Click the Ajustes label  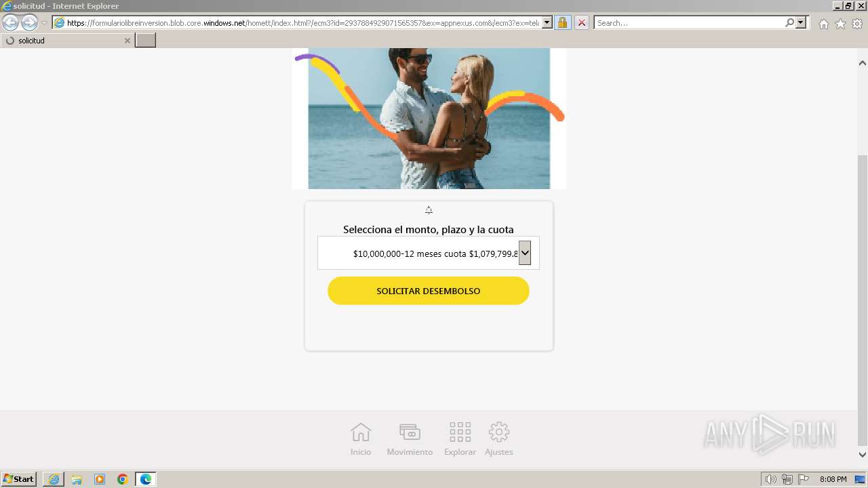(x=499, y=452)
